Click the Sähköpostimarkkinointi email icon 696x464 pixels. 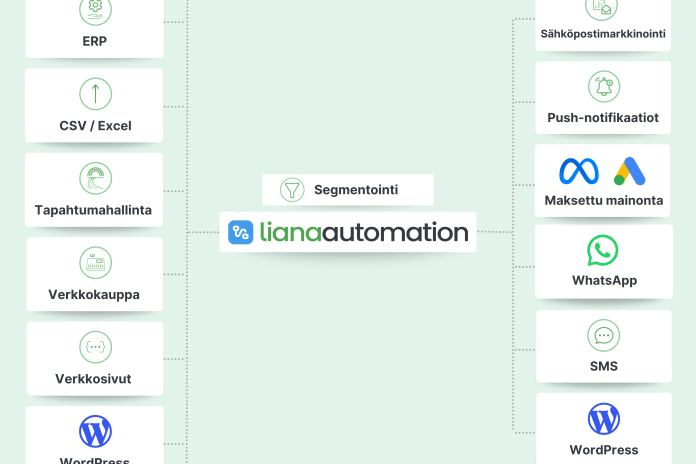[603, 7]
